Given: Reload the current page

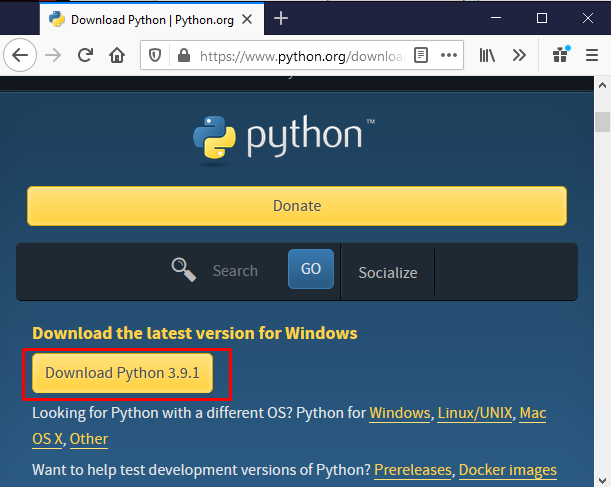Looking at the screenshot, I should coord(85,55).
